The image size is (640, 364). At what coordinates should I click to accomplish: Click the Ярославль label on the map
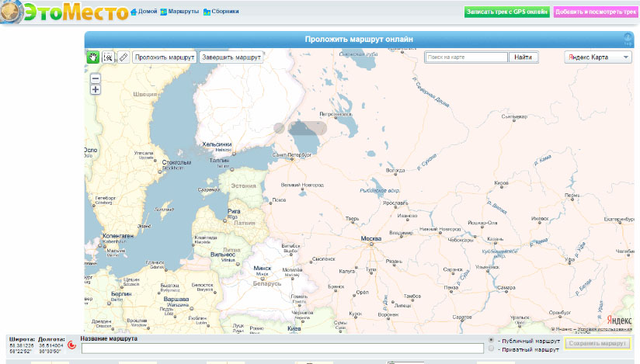click(395, 203)
